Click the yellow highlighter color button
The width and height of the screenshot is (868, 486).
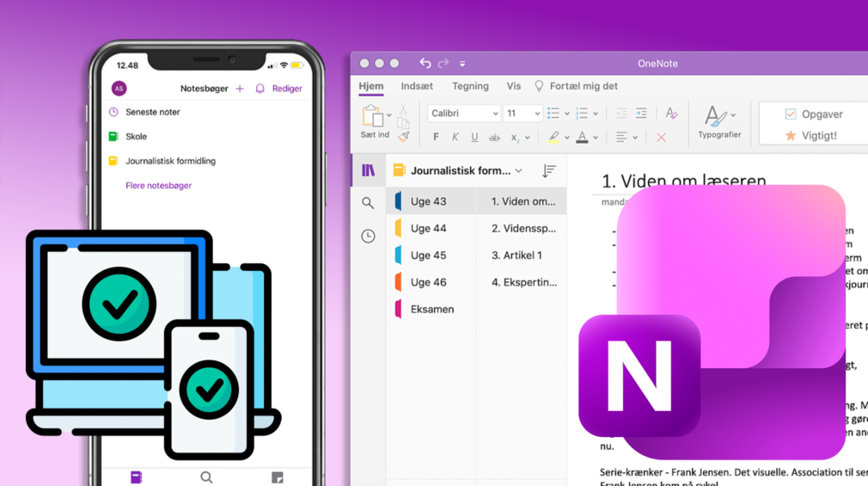pyautogui.click(x=553, y=138)
